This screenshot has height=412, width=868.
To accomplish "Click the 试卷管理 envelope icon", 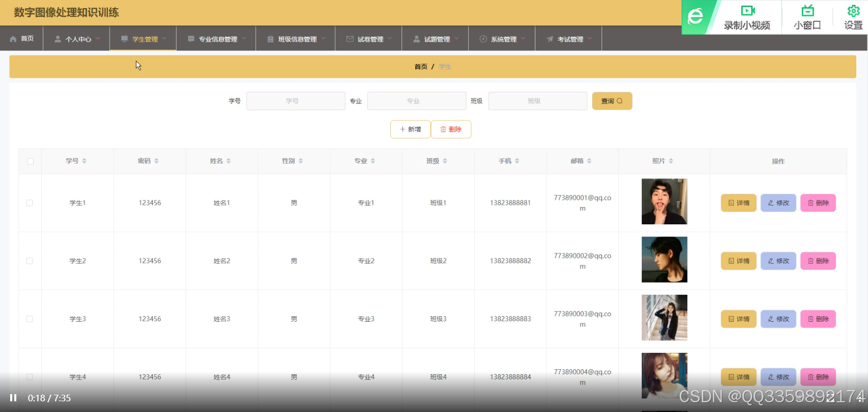I will 350,39.
